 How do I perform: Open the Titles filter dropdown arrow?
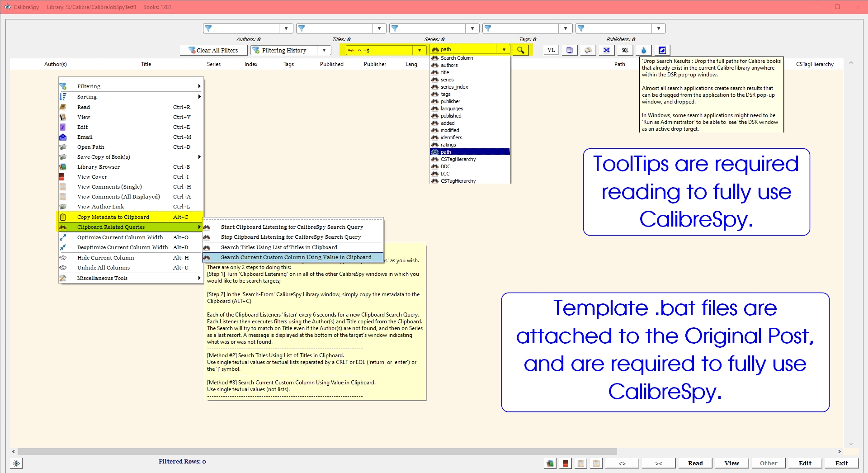tap(379, 28)
